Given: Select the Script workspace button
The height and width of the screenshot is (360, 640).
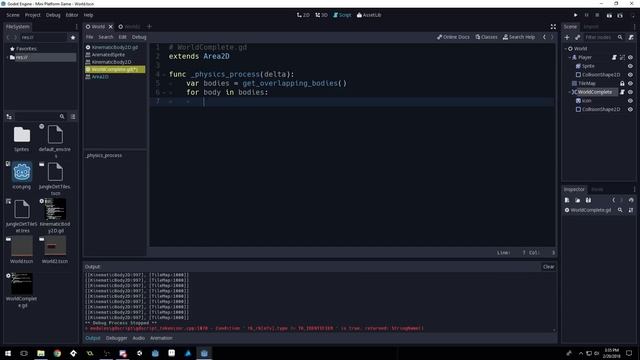Looking at the screenshot, I should [342, 15].
